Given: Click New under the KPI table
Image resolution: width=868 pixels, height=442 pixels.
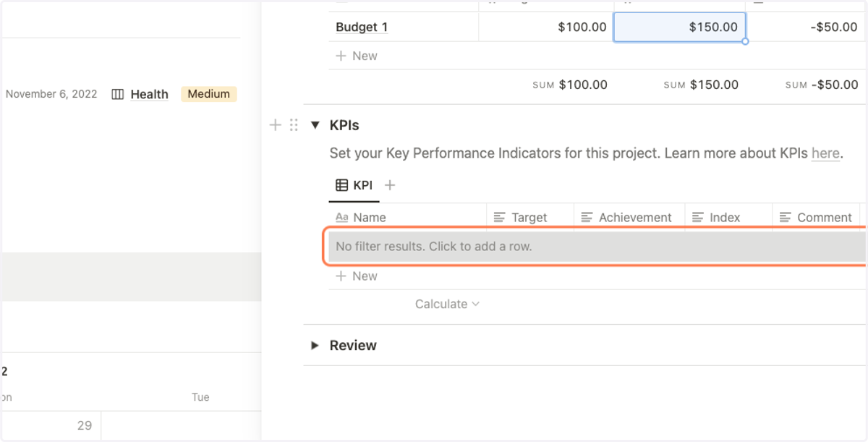Looking at the screenshot, I should 357,276.
